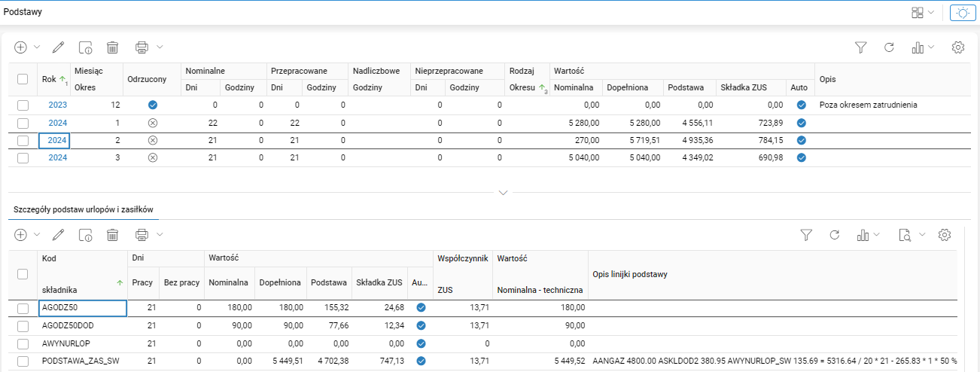Click the chart icon in upper grid toolbar
Viewport: 980px width, 372px height.
[x=917, y=47]
